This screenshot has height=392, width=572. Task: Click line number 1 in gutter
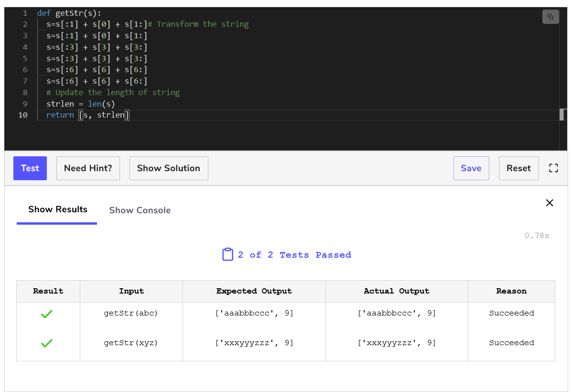(x=25, y=13)
